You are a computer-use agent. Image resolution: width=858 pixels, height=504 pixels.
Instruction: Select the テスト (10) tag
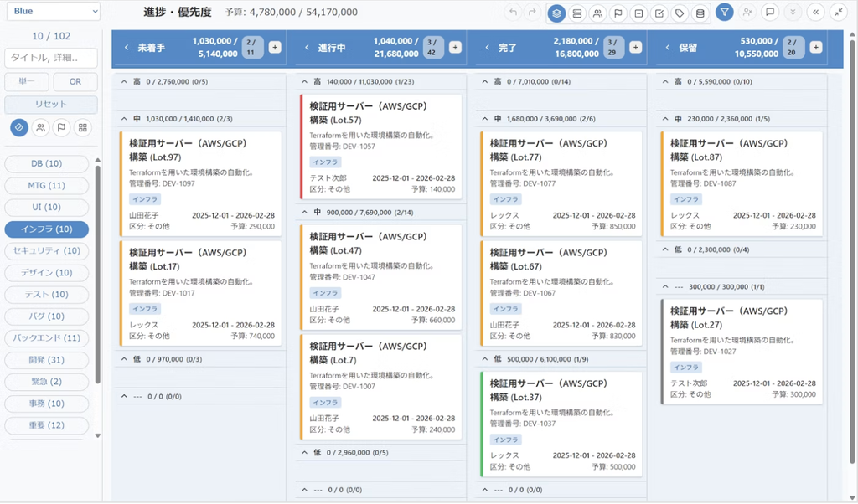coord(47,294)
